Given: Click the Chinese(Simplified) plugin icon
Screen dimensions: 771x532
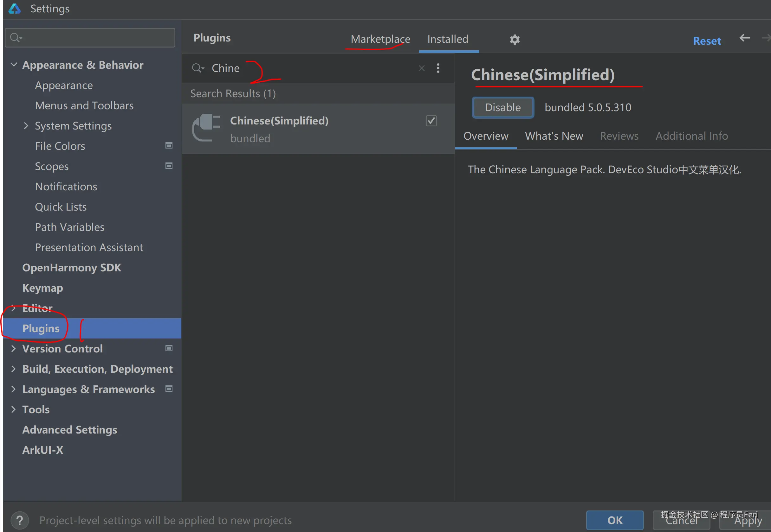Looking at the screenshot, I should click(206, 128).
